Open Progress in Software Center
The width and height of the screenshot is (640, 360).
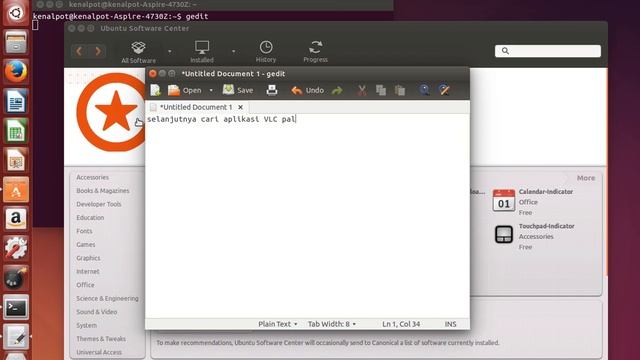(316, 52)
